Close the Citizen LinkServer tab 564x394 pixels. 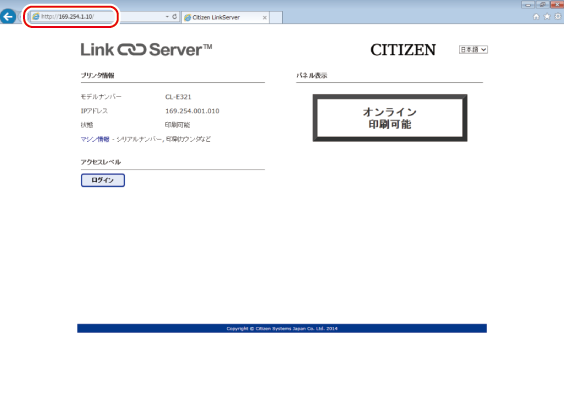(x=265, y=17)
